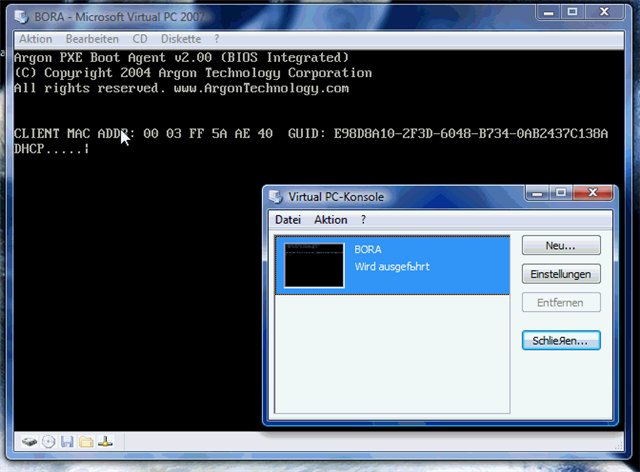Minimize the BORA Virtual PC window
The image size is (640, 472).
(549, 12)
